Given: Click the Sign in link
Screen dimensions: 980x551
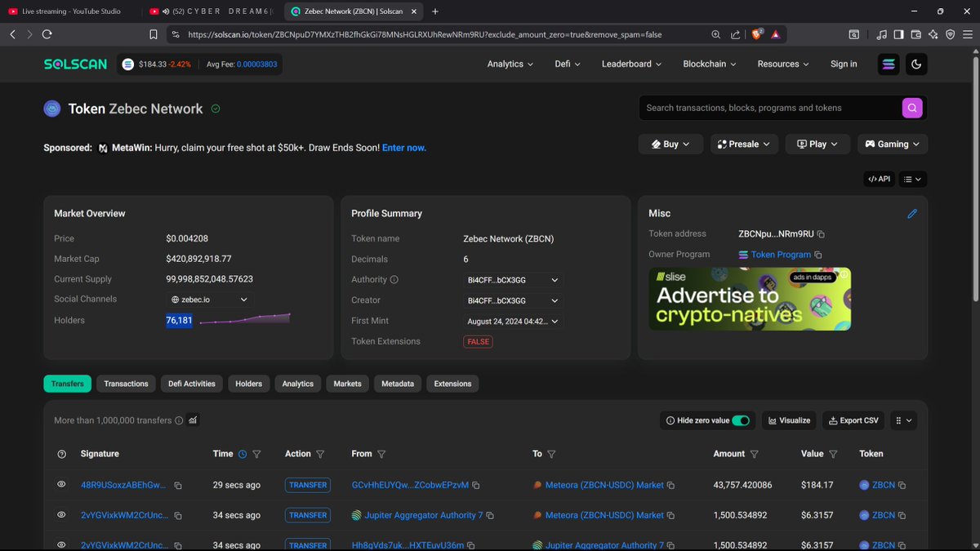Looking at the screenshot, I should point(844,64).
